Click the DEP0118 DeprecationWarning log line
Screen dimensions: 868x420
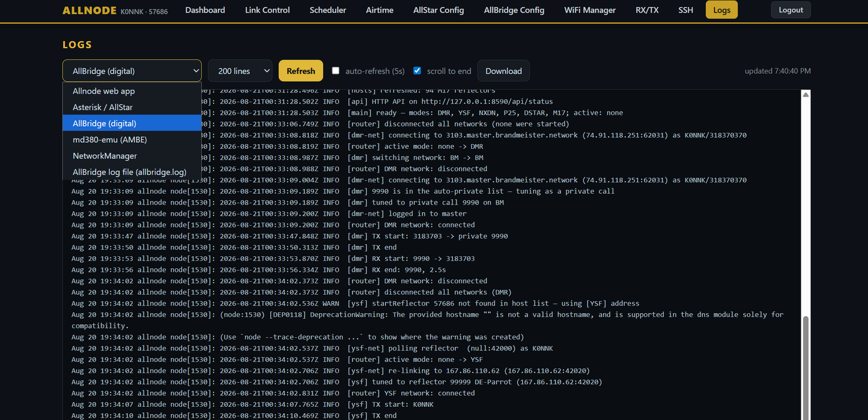tap(428, 320)
